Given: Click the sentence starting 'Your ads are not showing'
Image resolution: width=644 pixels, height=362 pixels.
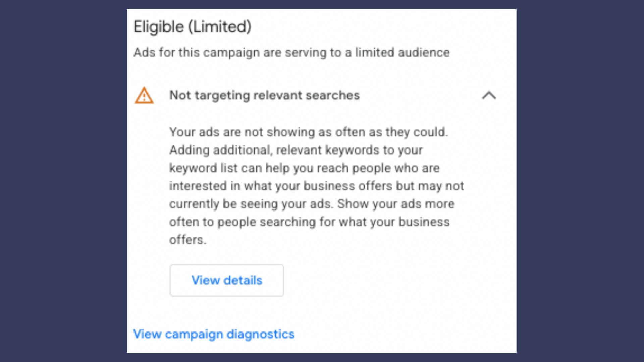Looking at the screenshot, I should pyautogui.click(x=308, y=132).
